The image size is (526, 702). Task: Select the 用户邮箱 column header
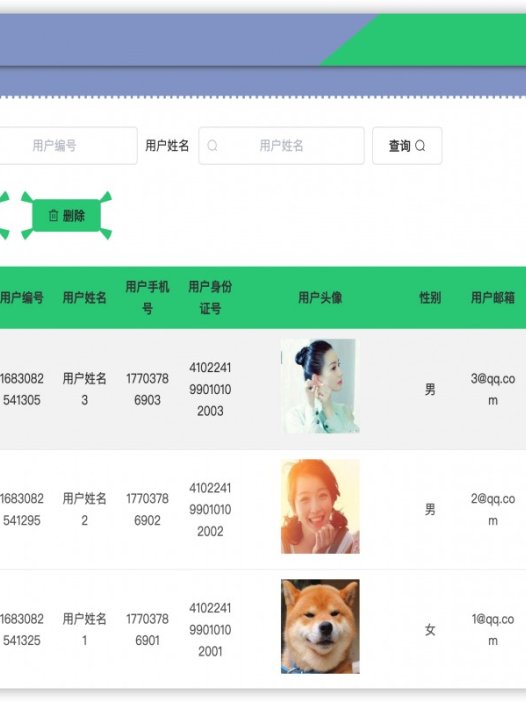pos(492,297)
